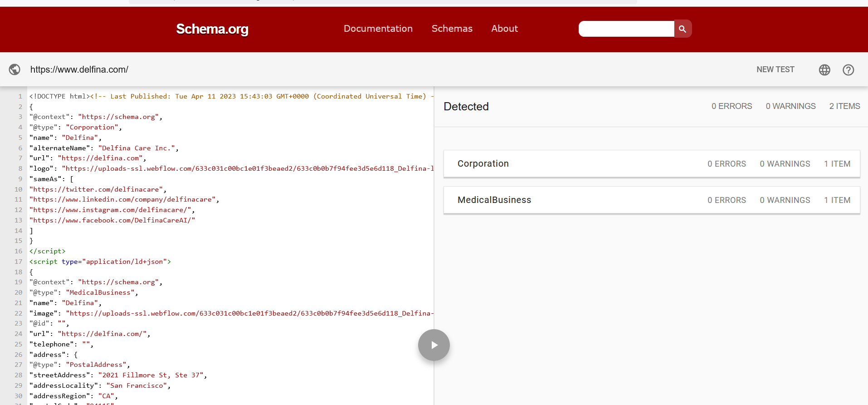Click the "addressRegion": "CA" line
Image resolution: width=868 pixels, height=405 pixels.
pos(73,396)
